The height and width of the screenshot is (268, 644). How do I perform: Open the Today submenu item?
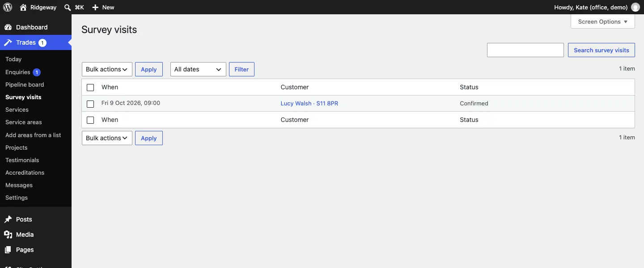pos(13,59)
